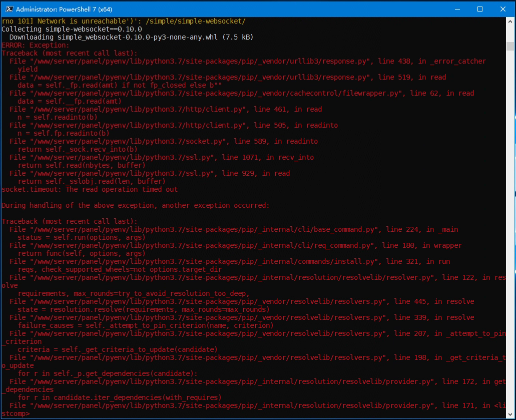This screenshot has width=516, height=420.
Task: Click the 'Downloading simple_websocket-0.10.0-py3-none-any.whl' line
Action: (131, 37)
